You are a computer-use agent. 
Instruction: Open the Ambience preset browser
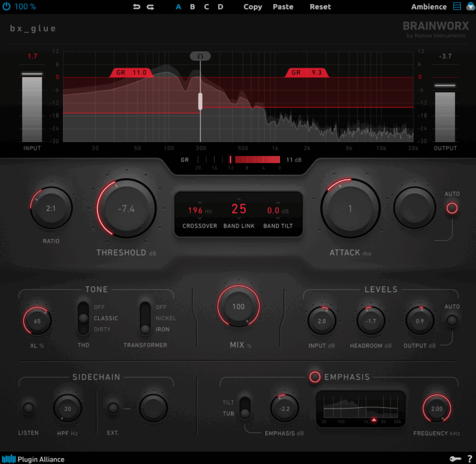[x=429, y=7]
